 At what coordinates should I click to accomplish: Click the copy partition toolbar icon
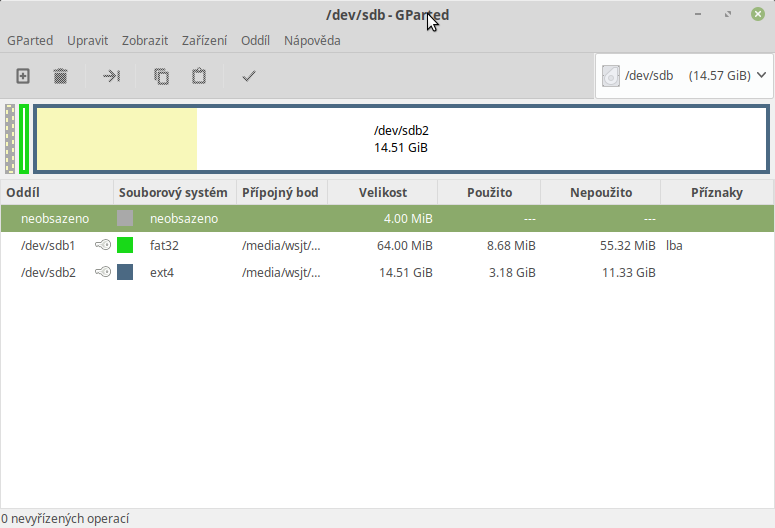tap(162, 76)
